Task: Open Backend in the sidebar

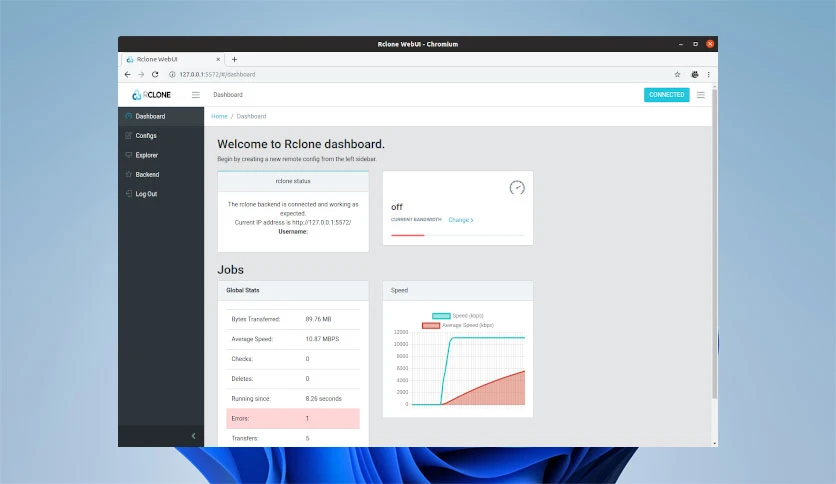Action: (x=160, y=174)
